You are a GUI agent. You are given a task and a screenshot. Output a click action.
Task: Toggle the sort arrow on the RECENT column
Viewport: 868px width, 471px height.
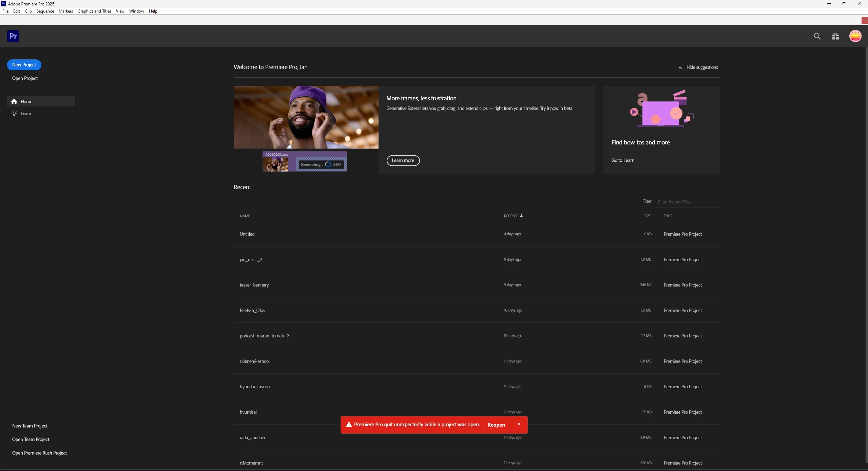pos(521,216)
